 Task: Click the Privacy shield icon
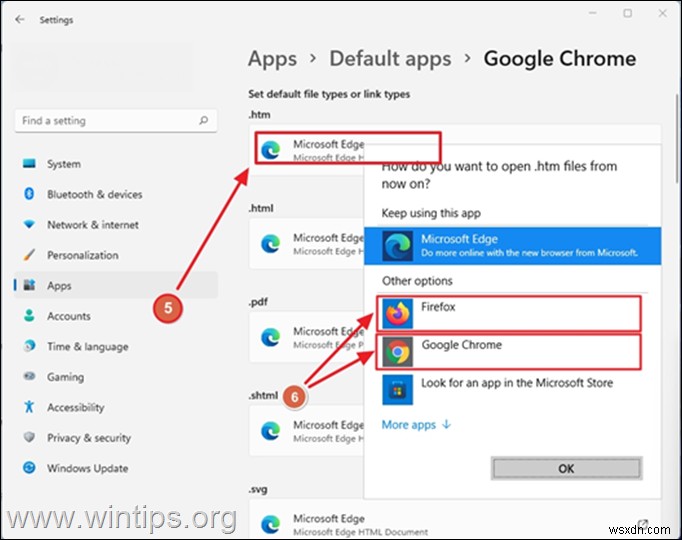[x=29, y=437]
